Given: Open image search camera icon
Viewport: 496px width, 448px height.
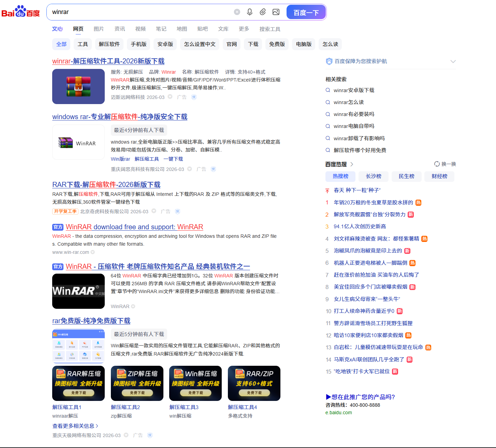Looking at the screenshot, I should pyautogui.click(x=276, y=12).
